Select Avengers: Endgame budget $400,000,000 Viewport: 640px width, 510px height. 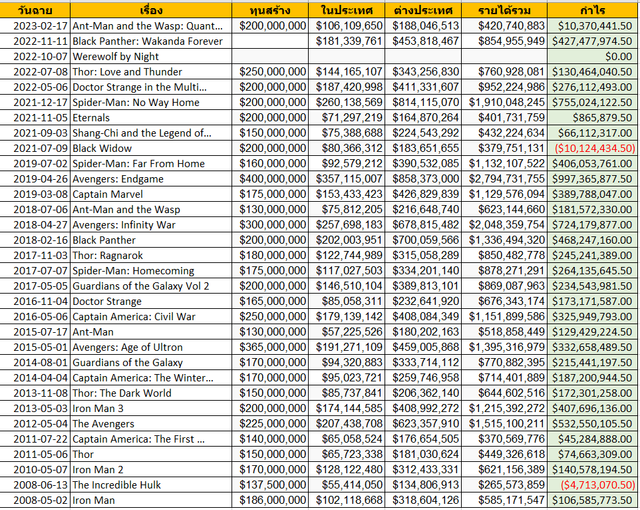point(270,179)
